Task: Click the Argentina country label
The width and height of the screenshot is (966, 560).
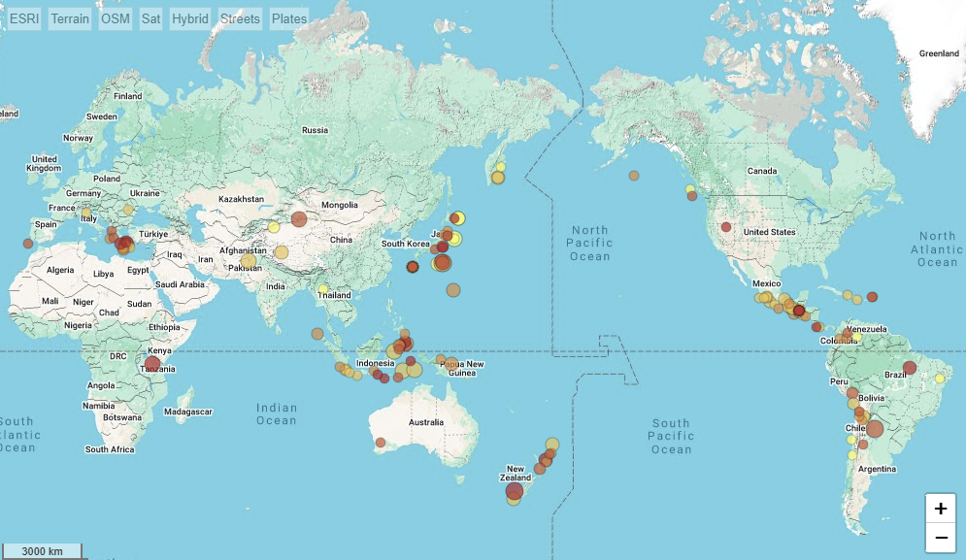Action: pos(878,469)
